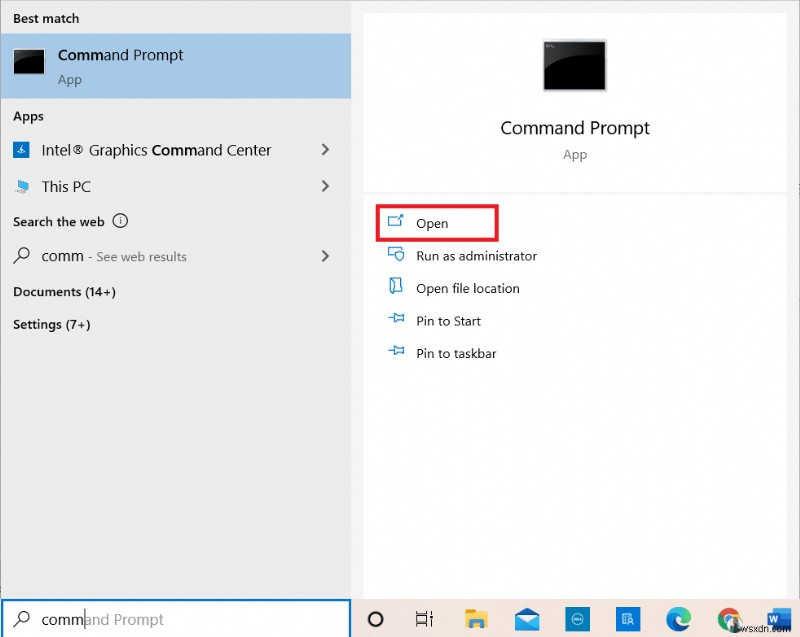Screen dimensions: 800x637
Task: Click the Command Prompt preview thumbnail icon
Action: [x=575, y=65]
